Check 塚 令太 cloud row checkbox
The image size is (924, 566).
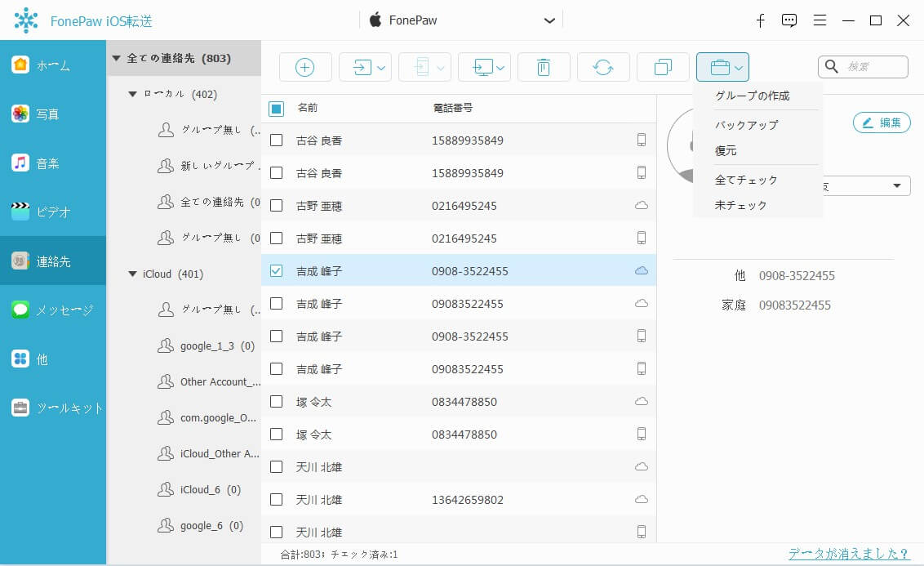click(x=277, y=402)
